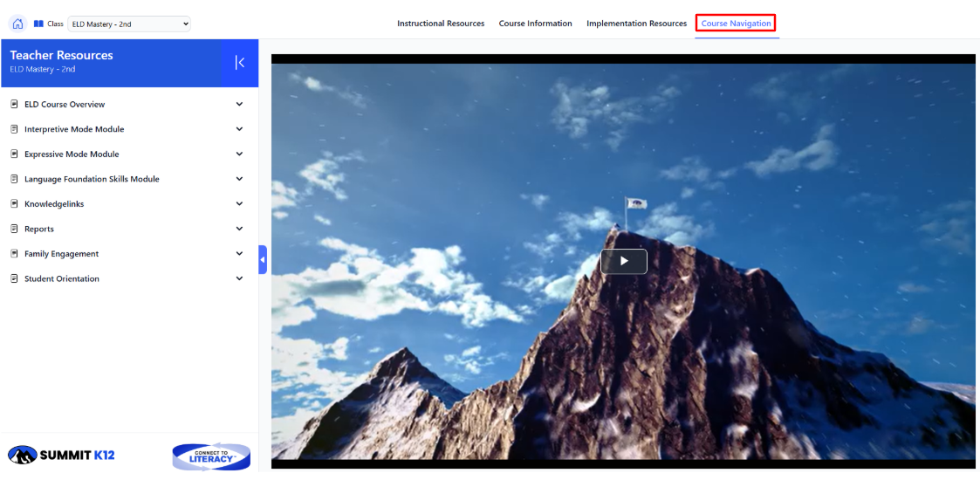This screenshot has height=480, width=980.
Task: Play the mountain intro video
Action: click(624, 261)
